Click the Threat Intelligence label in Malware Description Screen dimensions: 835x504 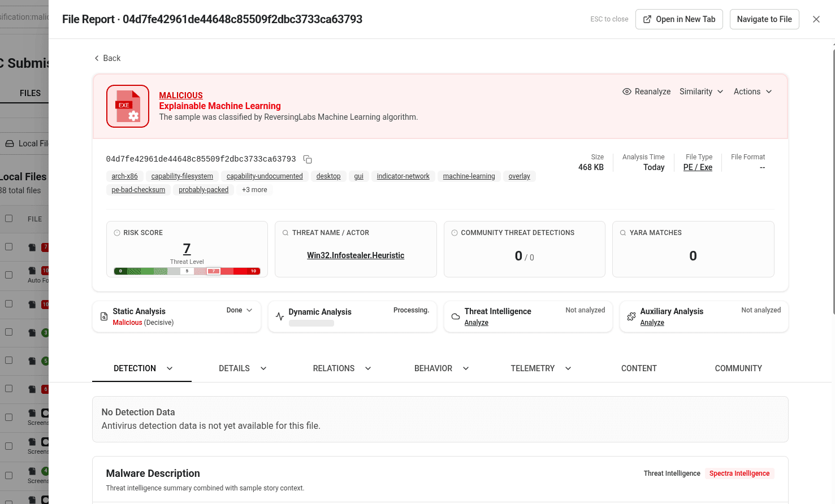(x=672, y=473)
